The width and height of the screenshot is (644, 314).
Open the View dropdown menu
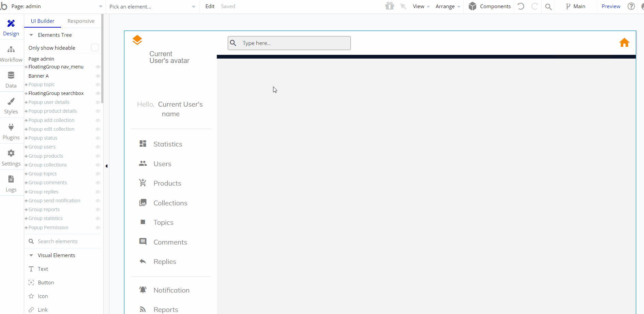(421, 6)
